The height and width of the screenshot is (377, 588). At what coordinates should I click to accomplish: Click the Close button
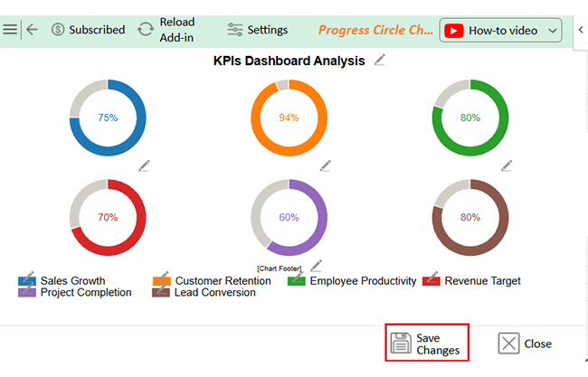pos(526,344)
